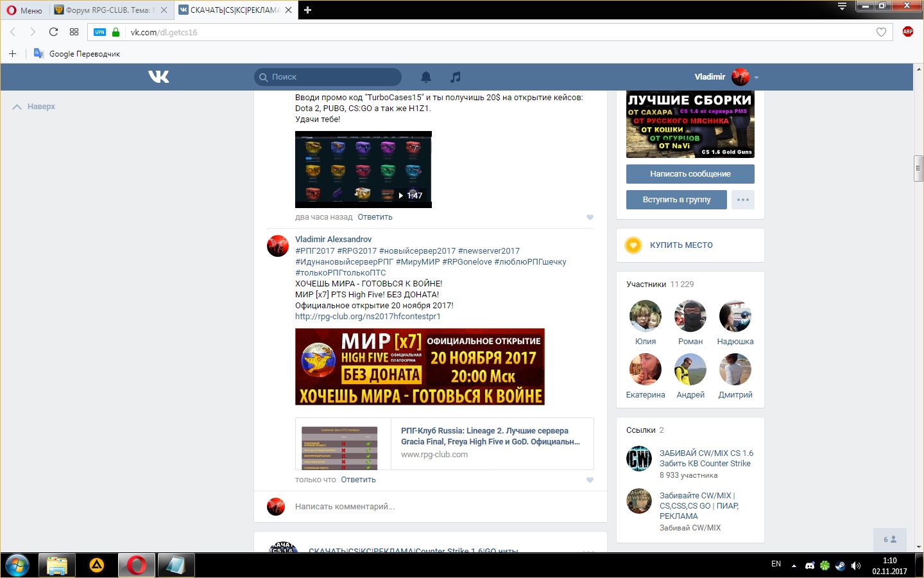
Task: Open hashtag #newserver2017
Action: point(489,251)
